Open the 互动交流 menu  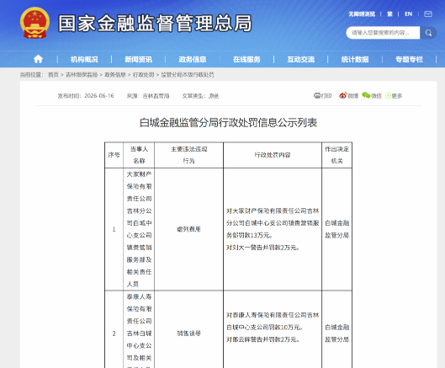pyautogui.click(x=301, y=59)
